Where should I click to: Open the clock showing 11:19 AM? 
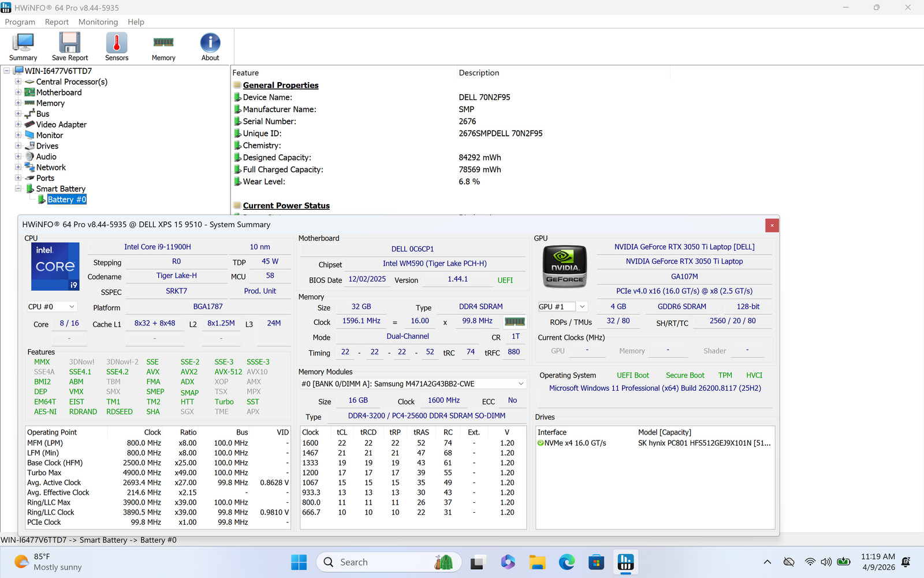point(878,562)
